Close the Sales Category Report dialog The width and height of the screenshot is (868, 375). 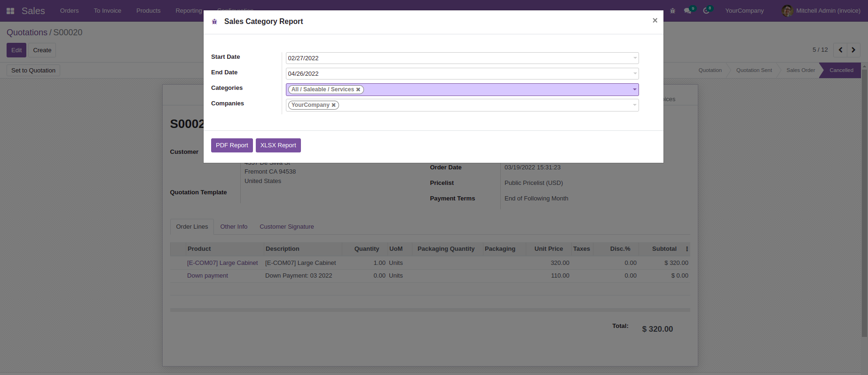[x=655, y=20]
